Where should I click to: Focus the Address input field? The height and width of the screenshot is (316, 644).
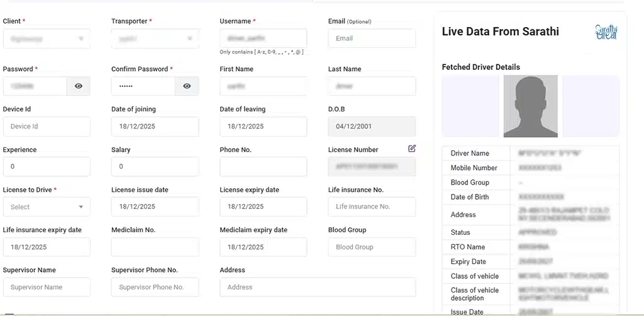coord(318,287)
